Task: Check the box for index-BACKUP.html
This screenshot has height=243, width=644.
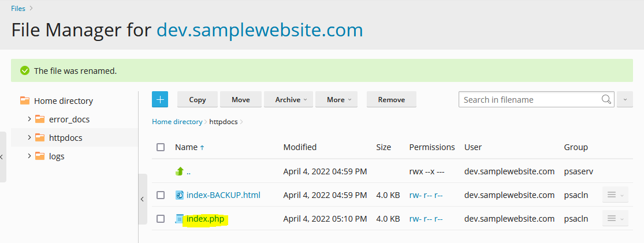Action: [161, 195]
